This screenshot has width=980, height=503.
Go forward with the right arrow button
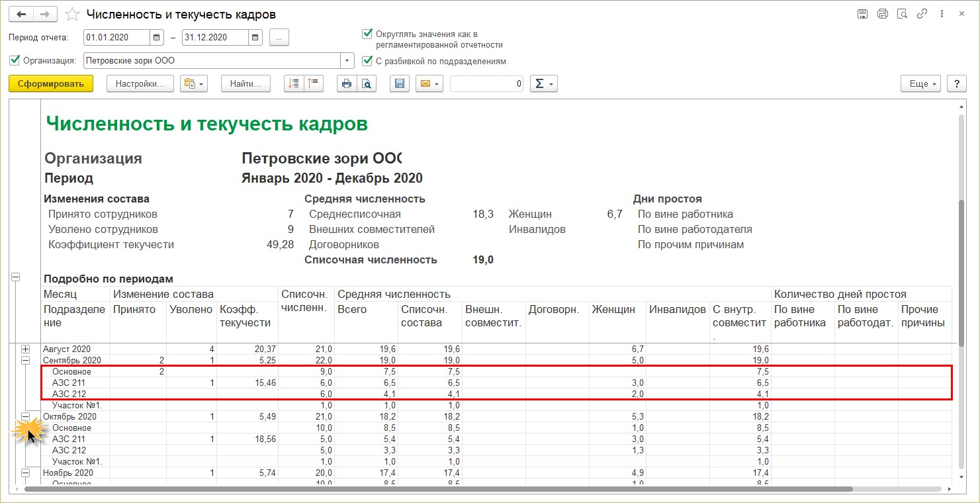pyautogui.click(x=45, y=14)
